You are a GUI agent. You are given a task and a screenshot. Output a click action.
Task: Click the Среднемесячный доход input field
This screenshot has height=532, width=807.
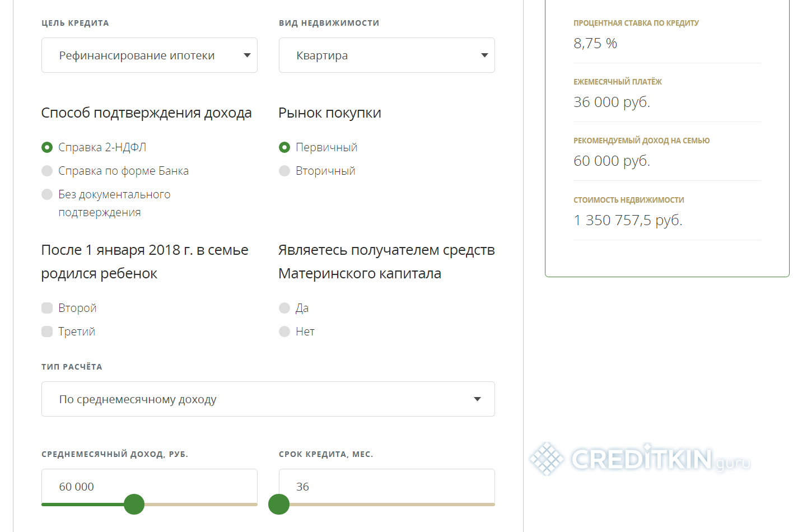tap(149, 486)
